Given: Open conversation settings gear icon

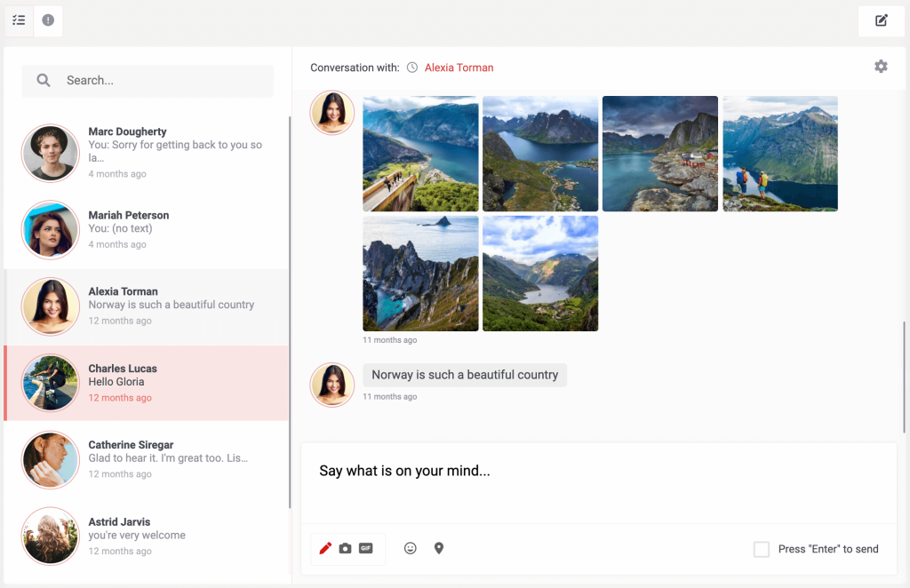Looking at the screenshot, I should (x=881, y=67).
